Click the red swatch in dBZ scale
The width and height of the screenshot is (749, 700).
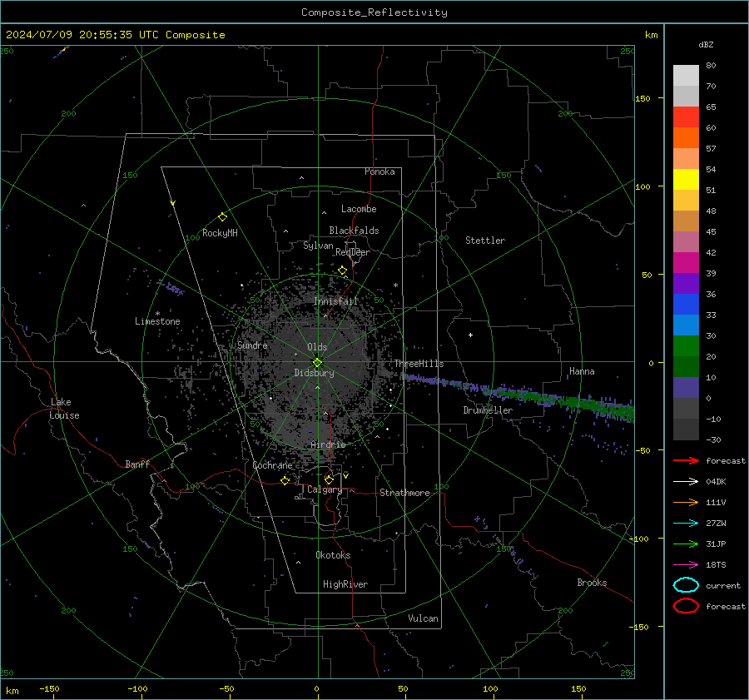click(686, 117)
